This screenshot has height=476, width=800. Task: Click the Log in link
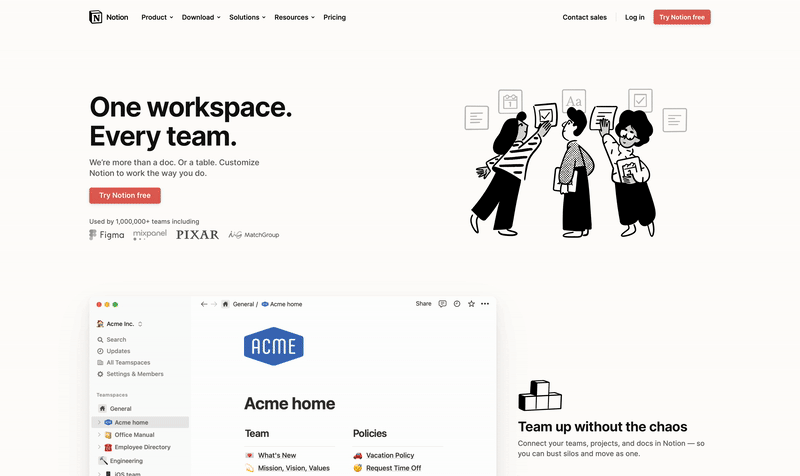[x=634, y=17]
